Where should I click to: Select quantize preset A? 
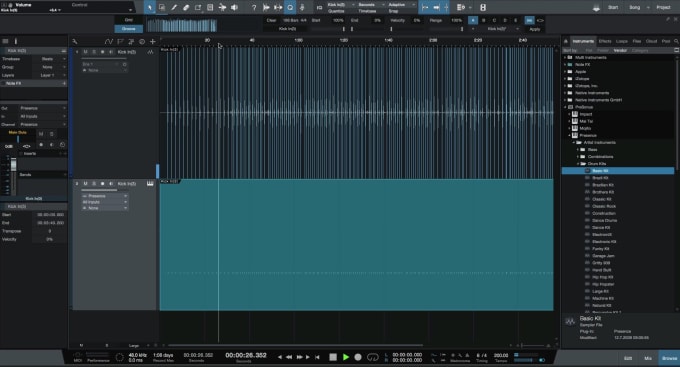[x=473, y=20]
